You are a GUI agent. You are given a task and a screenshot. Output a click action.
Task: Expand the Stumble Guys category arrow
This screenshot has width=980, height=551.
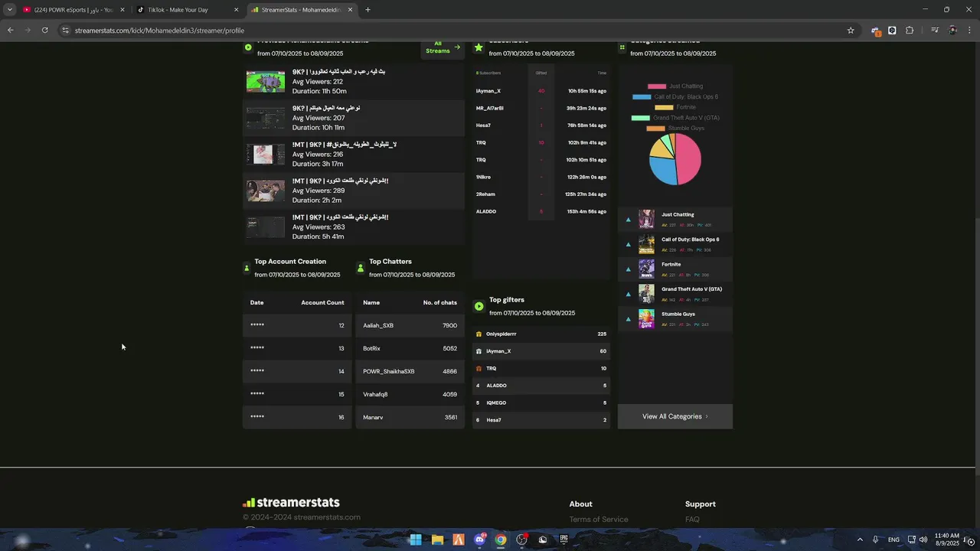[629, 319]
